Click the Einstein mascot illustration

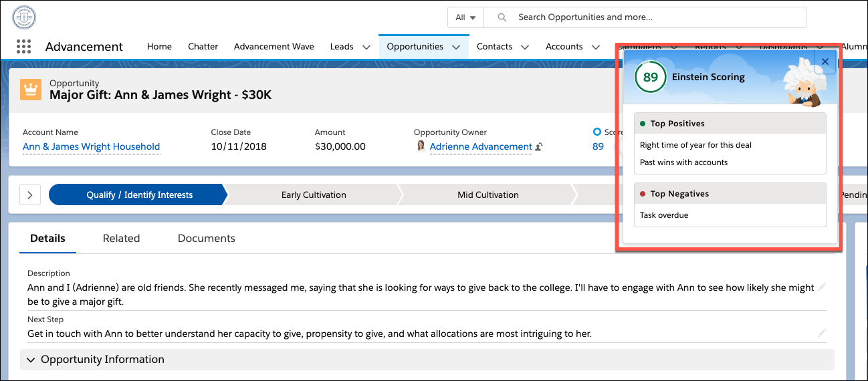click(x=806, y=82)
